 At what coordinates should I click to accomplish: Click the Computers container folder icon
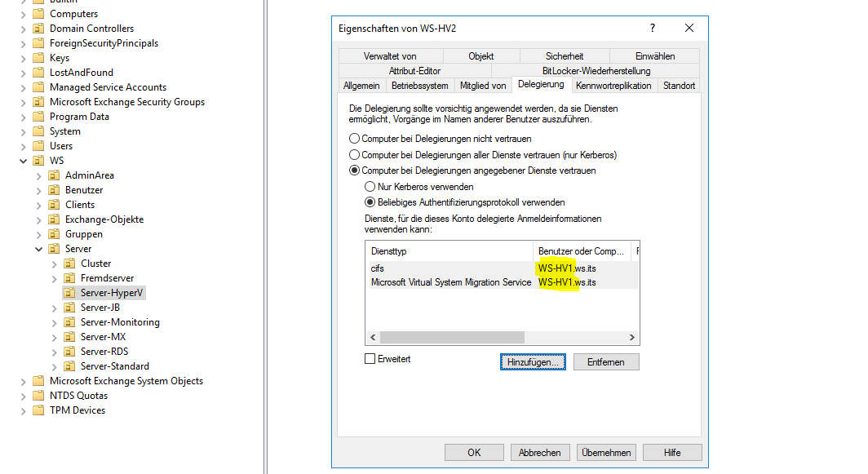[38, 13]
